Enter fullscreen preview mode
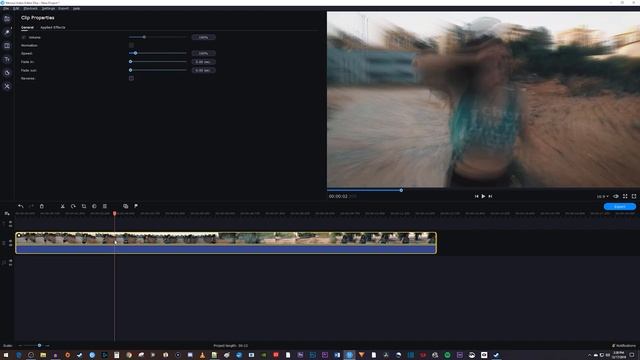640x360 pixels. click(x=634, y=196)
